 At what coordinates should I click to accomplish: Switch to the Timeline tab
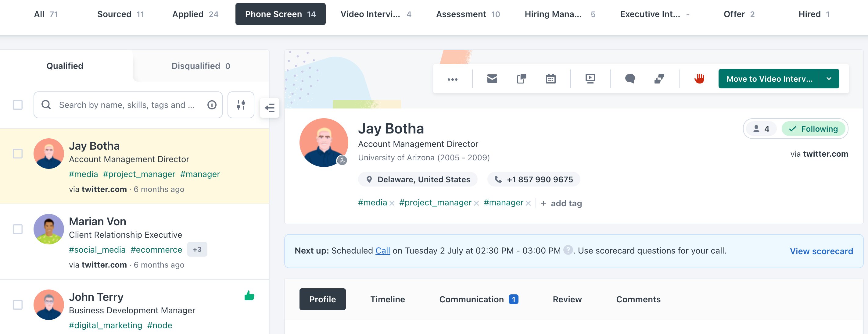point(388,299)
